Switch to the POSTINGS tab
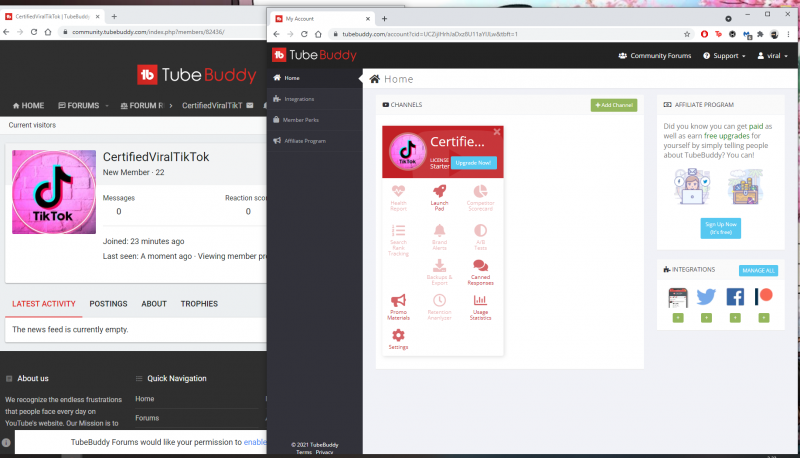The width and height of the screenshot is (800, 458). (x=108, y=304)
